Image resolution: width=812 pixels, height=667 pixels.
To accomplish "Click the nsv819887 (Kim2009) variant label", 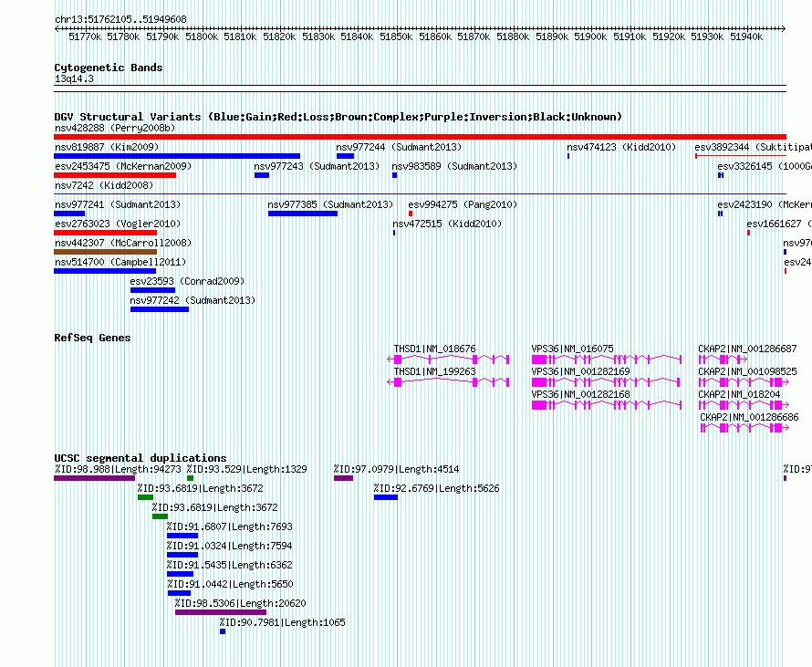I will tap(107, 147).
